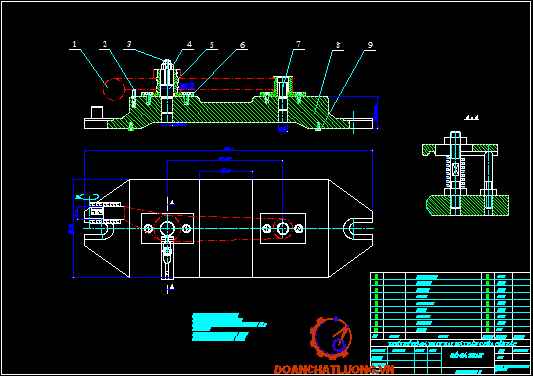
Task: Select the A-A section view label
Action: point(471,118)
